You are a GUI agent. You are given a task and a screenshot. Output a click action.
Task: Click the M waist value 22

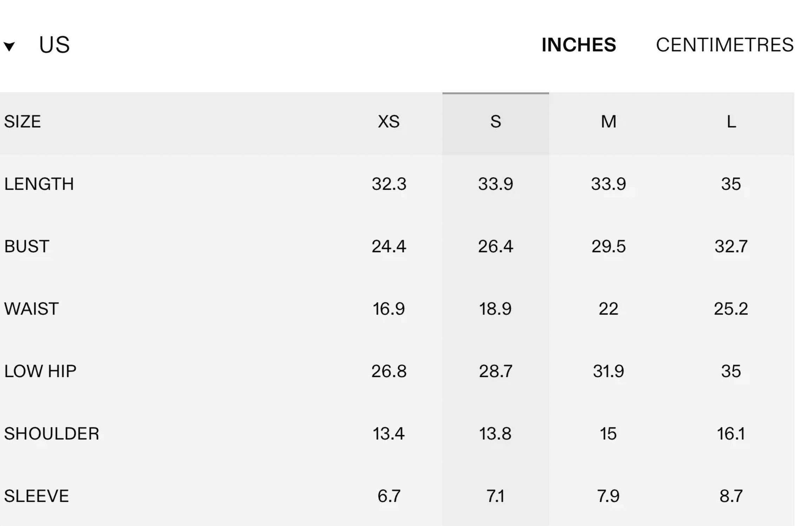(608, 309)
